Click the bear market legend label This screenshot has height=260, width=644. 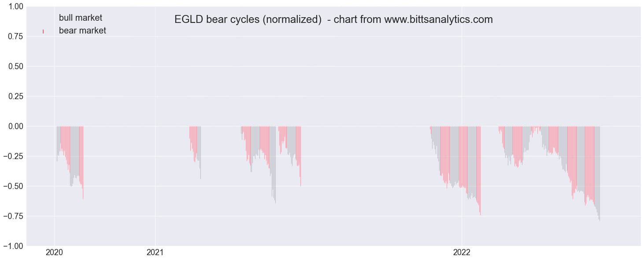tap(82, 31)
